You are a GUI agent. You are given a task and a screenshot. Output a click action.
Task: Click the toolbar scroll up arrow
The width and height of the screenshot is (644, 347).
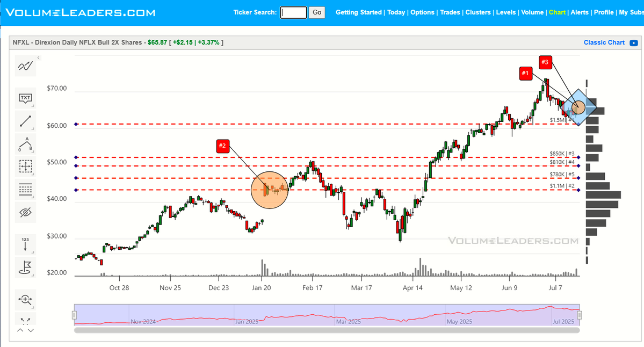pos(20,330)
